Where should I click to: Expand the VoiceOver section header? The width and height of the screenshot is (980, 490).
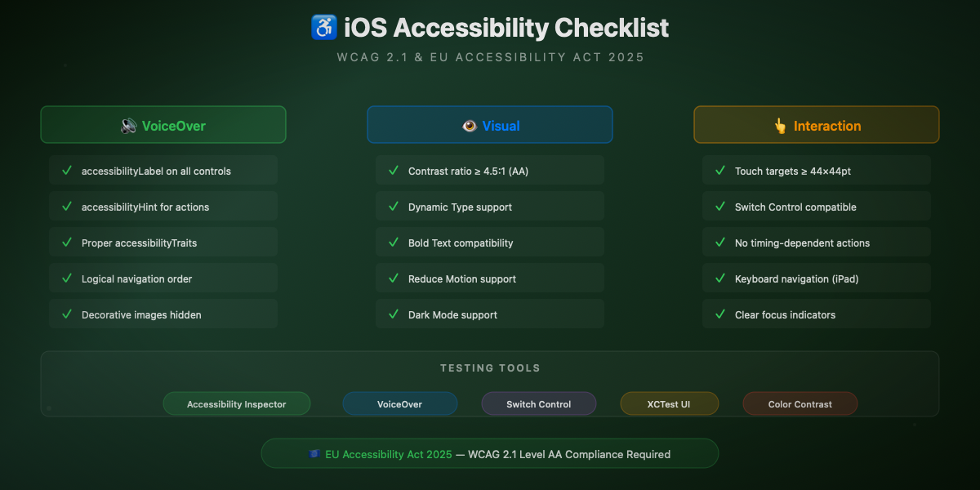tap(163, 124)
